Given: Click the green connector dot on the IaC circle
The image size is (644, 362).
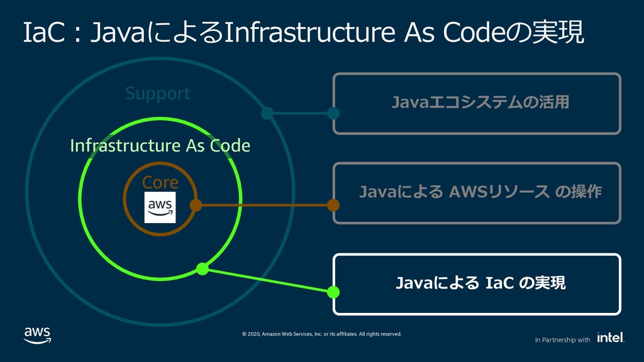Looking at the screenshot, I should 202,269.
